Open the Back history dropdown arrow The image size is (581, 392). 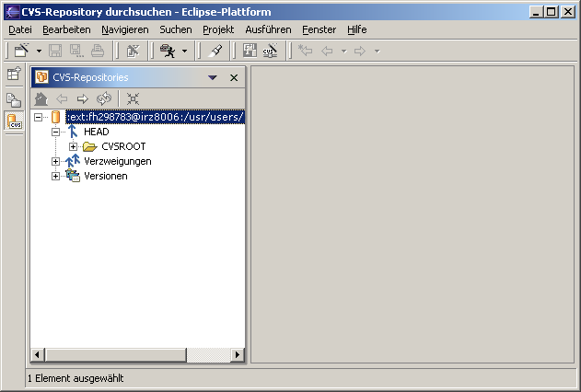tap(343, 52)
